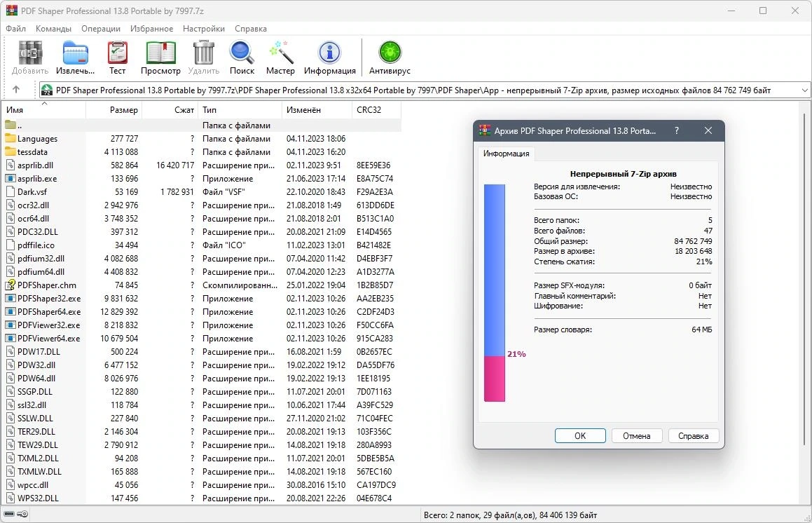Image resolution: width=812 pixels, height=523 pixels.
Task: Select the wpcc.dll file
Action: click(33, 485)
